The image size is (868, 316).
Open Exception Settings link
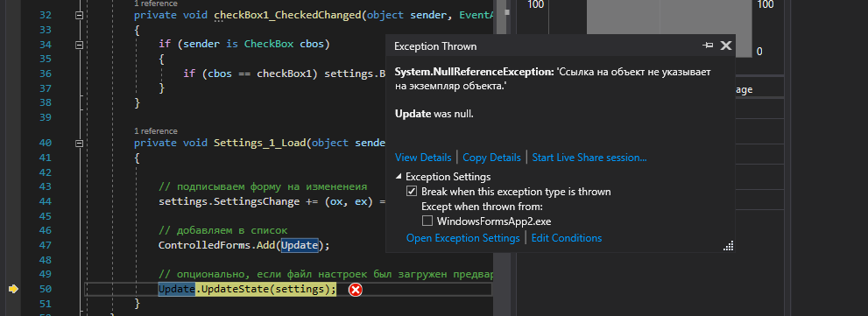pyautogui.click(x=462, y=238)
